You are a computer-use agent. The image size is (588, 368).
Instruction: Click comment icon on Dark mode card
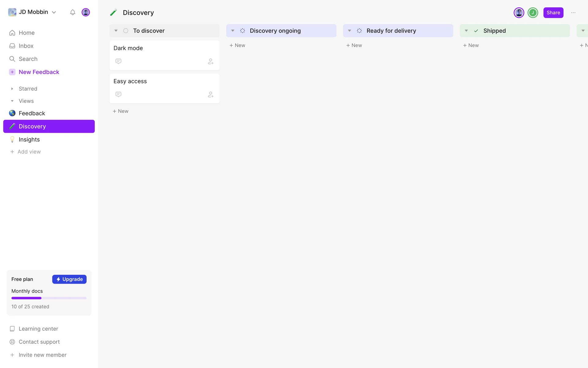coord(118,61)
